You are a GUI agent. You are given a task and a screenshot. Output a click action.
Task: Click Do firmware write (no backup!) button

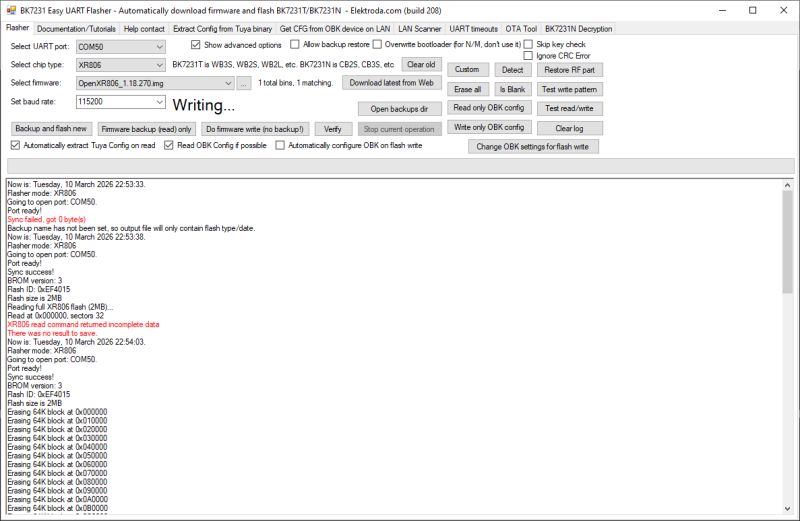[x=255, y=129]
